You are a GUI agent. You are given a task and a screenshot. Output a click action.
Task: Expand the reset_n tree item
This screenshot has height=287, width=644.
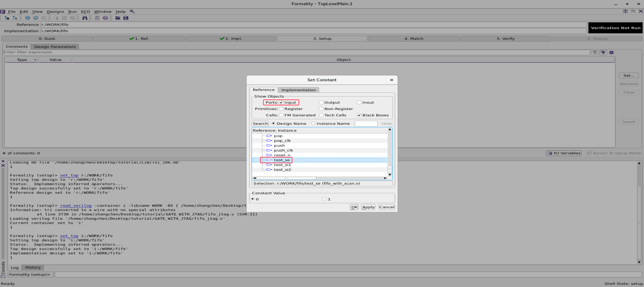[269, 155]
